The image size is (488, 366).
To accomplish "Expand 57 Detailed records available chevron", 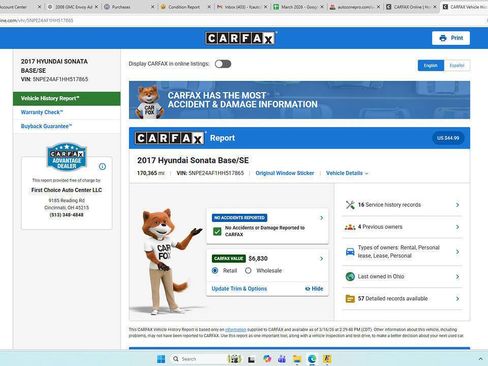I will coord(457,299).
